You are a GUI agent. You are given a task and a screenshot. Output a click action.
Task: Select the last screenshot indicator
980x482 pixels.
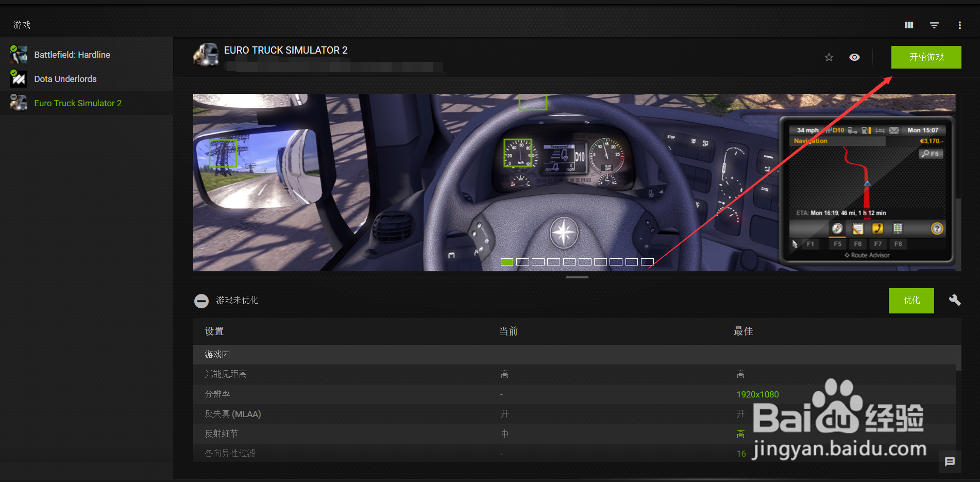tap(647, 262)
